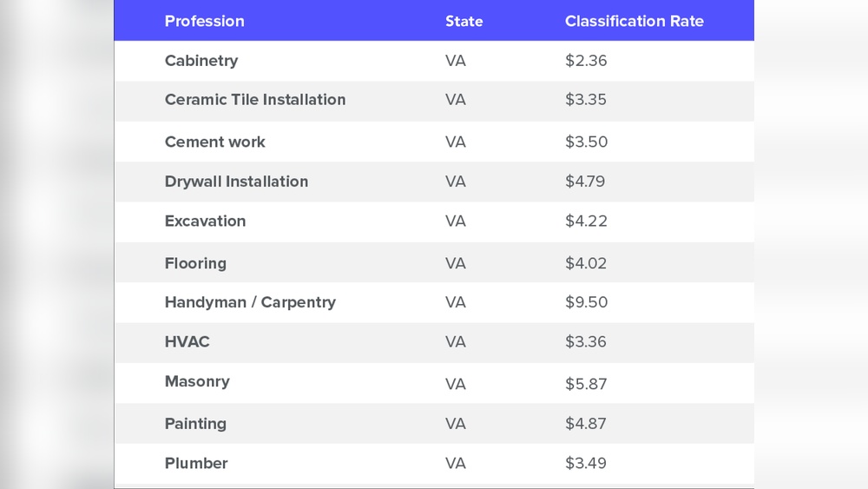Click the Masonry profession label
Screen dimensions: 868x489
(197, 382)
